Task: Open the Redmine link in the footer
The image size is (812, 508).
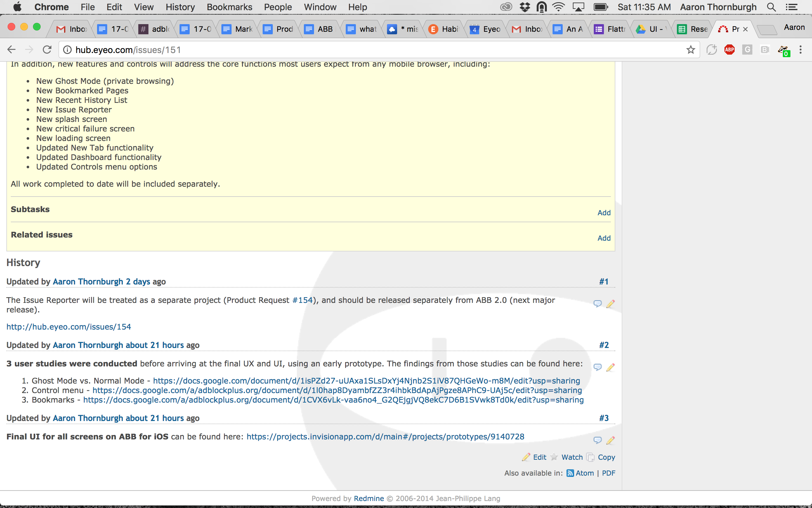Action: [x=369, y=498]
